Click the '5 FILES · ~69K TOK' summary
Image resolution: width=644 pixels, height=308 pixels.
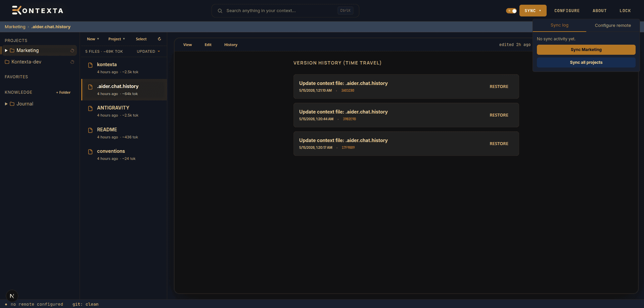104,51
